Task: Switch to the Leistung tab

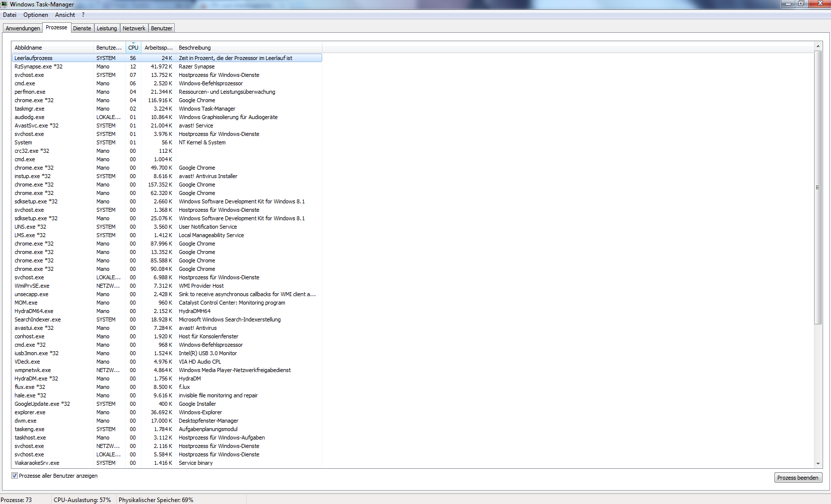Action: pos(107,28)
